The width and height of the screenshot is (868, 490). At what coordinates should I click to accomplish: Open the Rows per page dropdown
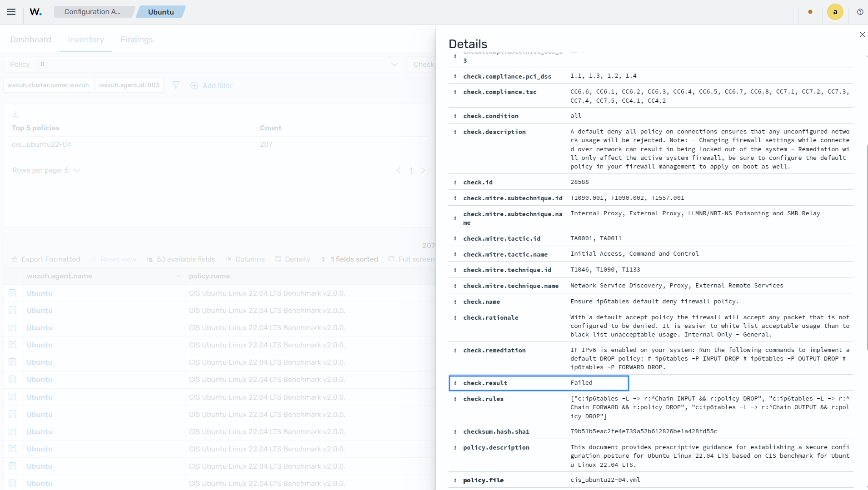click(x=46, y=170)
